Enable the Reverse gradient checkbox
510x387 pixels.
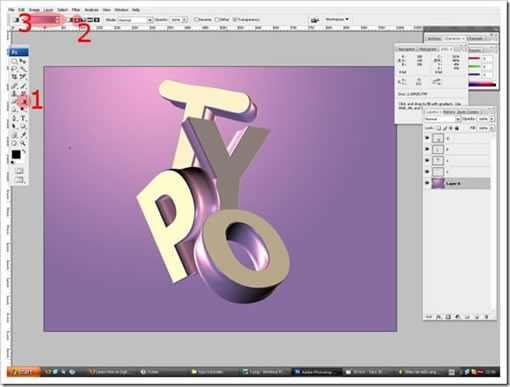click(196, 20)
